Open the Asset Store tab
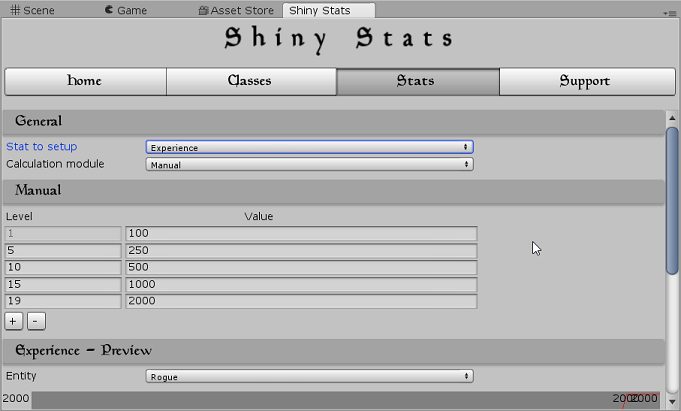 pos(235,11)
